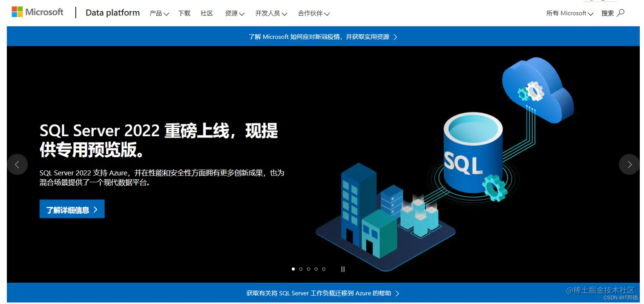Screen dimensions: 644x304
Task: Open the 所有 Microsoft dropdown
Action: [569, 13]
